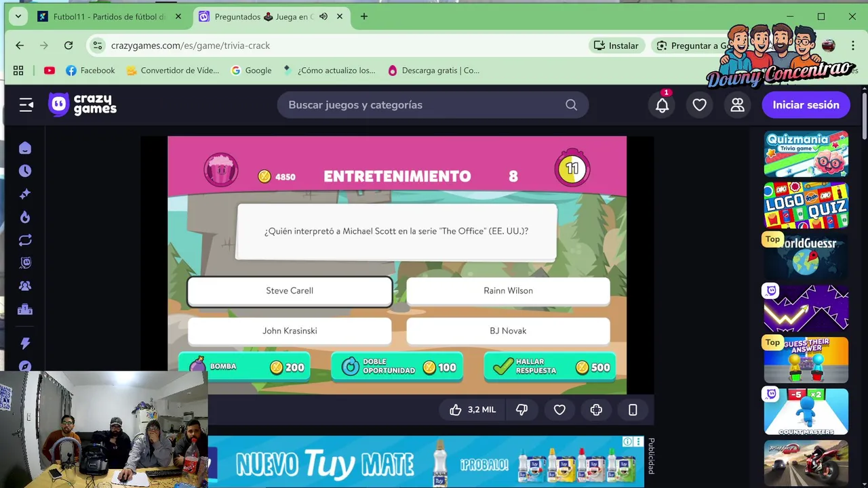
Task: Switch to the Futbol11 tab
Action: pyautogui.click(x=110, y=17)
